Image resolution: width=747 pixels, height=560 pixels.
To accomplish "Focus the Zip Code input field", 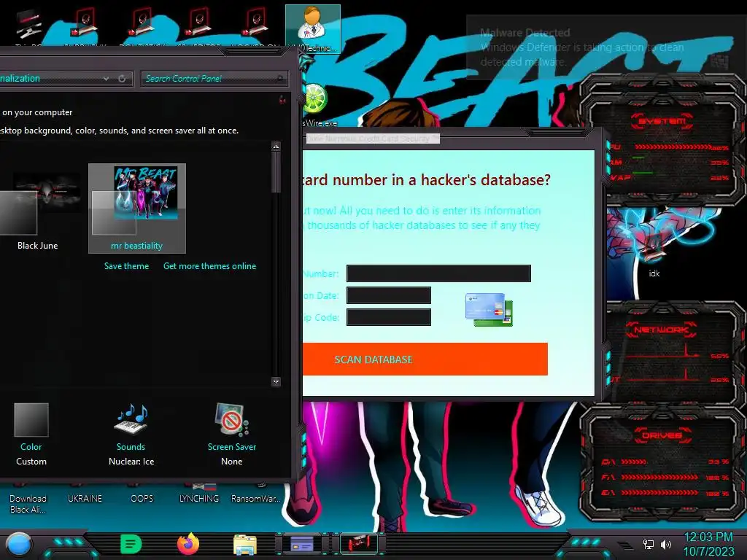I will (389, 317).
